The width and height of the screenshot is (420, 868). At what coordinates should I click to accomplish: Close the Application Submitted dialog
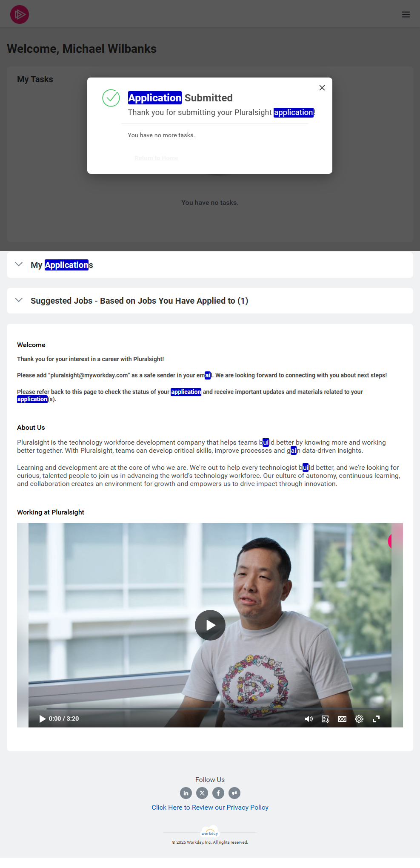pos(322,88)
